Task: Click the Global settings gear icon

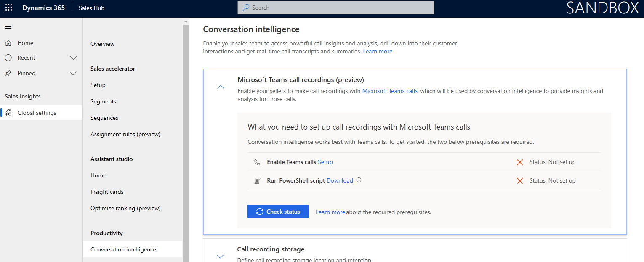Action: tap(8, 113)
